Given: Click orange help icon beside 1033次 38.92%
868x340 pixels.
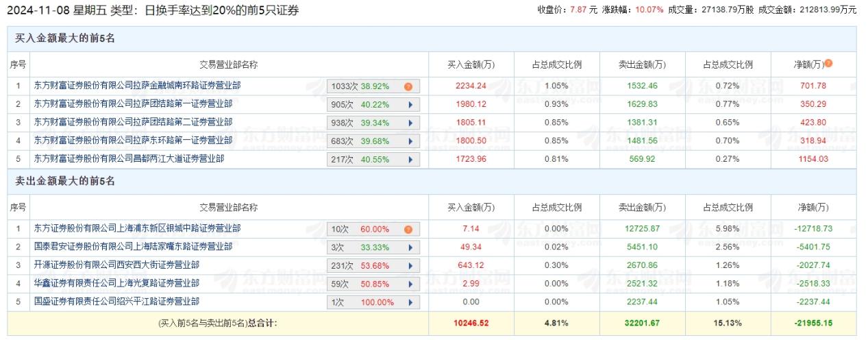Looking at the screenshot, I should pyautogui.click(x=408, y=87).
